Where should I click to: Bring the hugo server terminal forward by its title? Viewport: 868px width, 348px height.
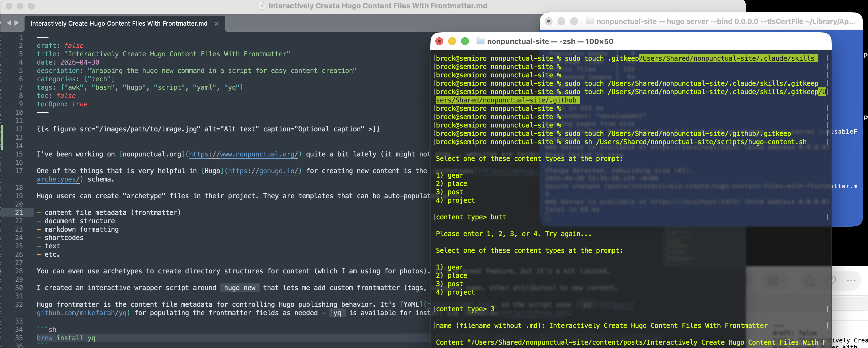(726, 21)
